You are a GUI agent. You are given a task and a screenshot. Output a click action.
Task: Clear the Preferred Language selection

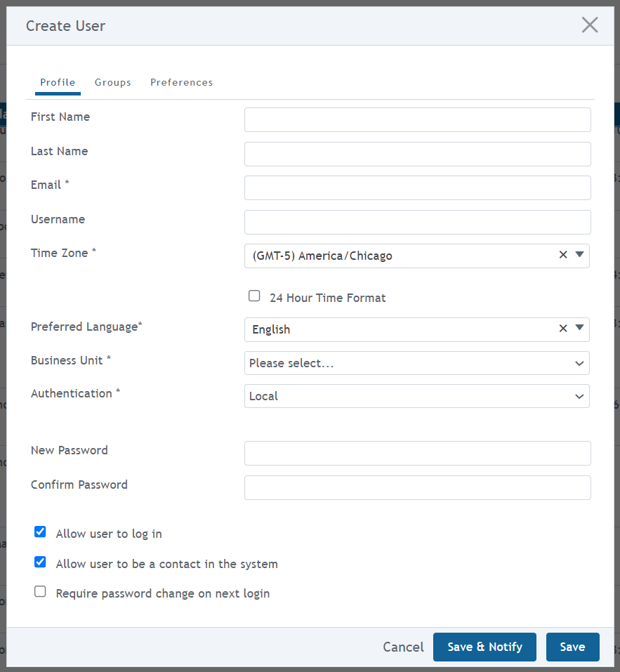[x=563, y=329]
